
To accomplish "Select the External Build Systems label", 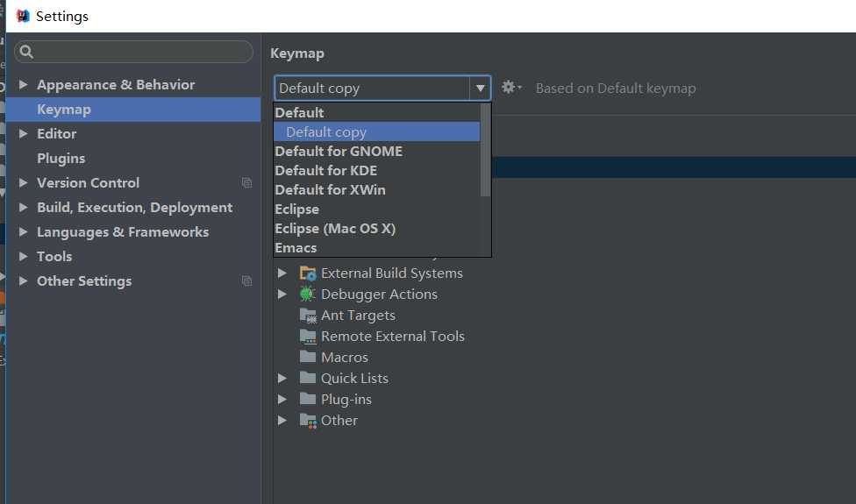I will click(x=392, y=273).
